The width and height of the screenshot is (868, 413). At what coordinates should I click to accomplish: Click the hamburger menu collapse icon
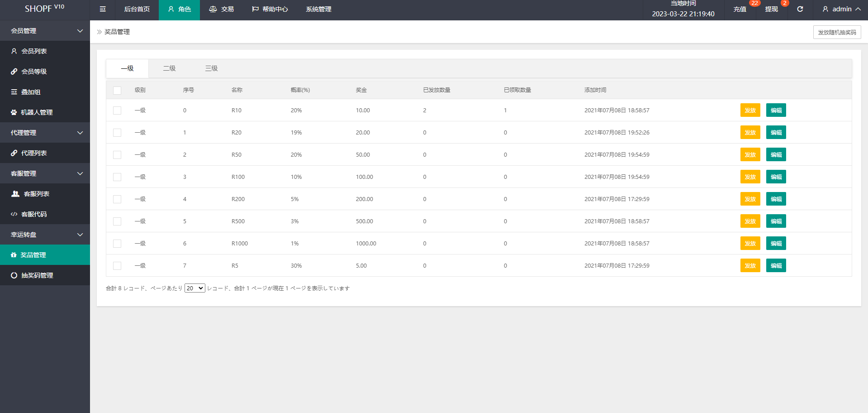(x=103, y=9)
